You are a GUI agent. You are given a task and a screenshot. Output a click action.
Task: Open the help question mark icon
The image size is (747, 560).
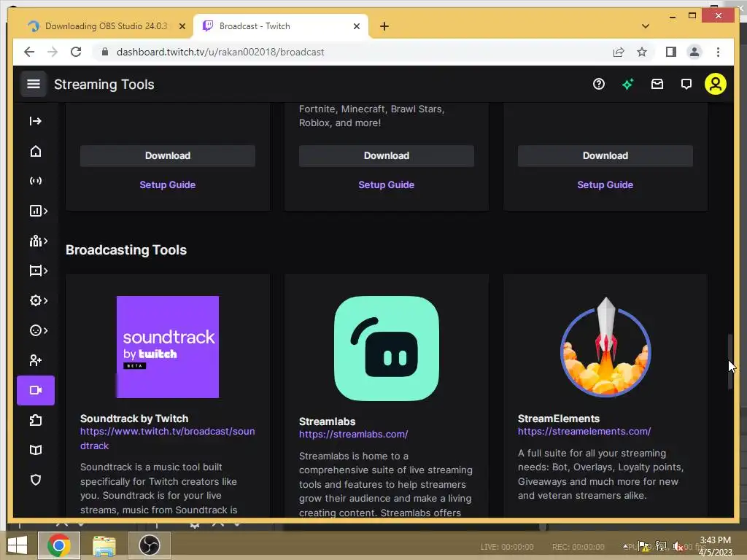click(x=599, y=85)
